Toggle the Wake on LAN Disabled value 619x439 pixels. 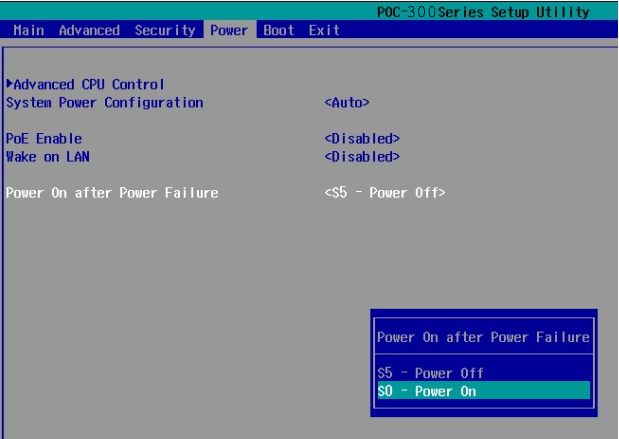coord(362,156)
